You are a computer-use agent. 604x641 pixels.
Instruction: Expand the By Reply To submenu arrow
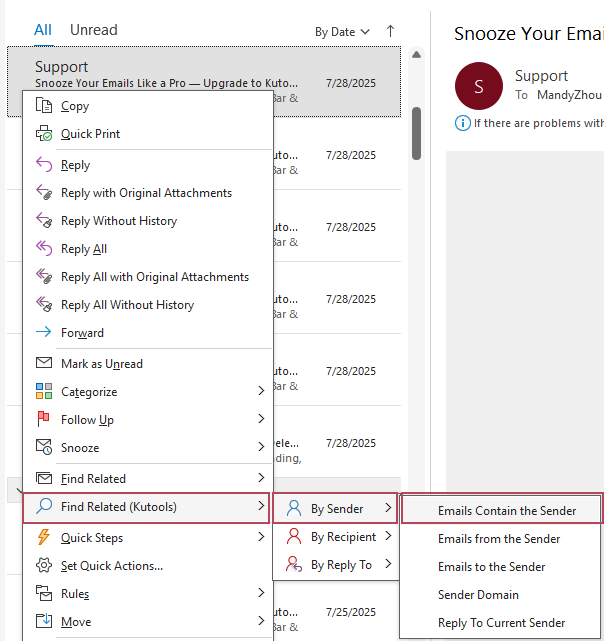388,564
